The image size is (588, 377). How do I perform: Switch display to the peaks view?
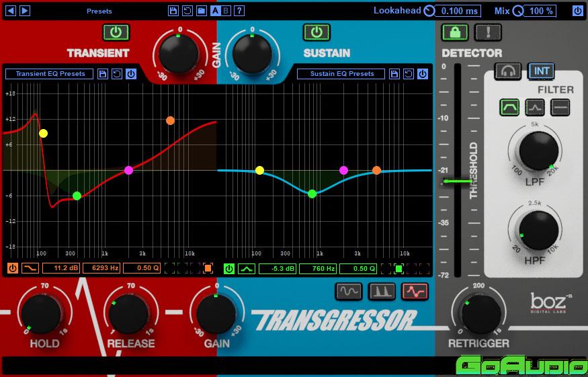tap(382, 292)
